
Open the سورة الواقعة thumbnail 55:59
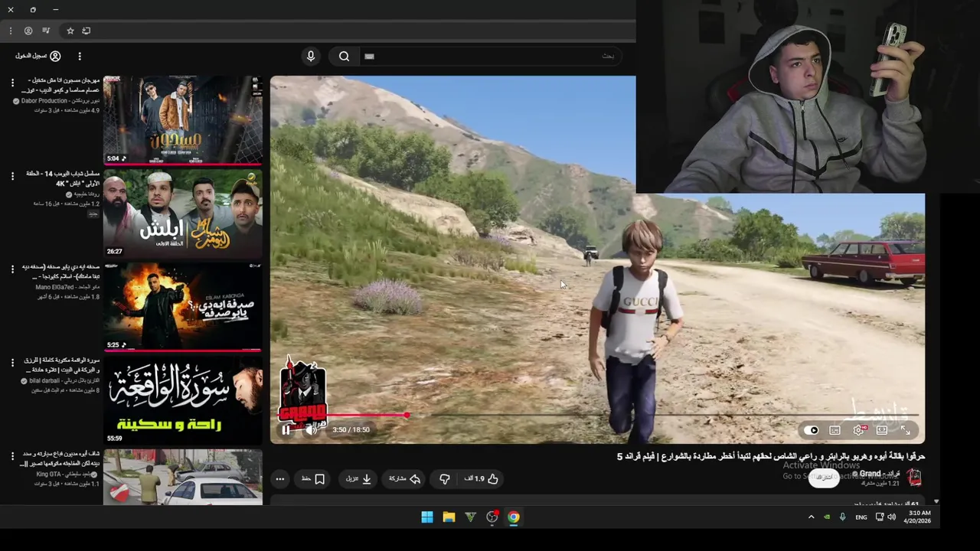183,399
